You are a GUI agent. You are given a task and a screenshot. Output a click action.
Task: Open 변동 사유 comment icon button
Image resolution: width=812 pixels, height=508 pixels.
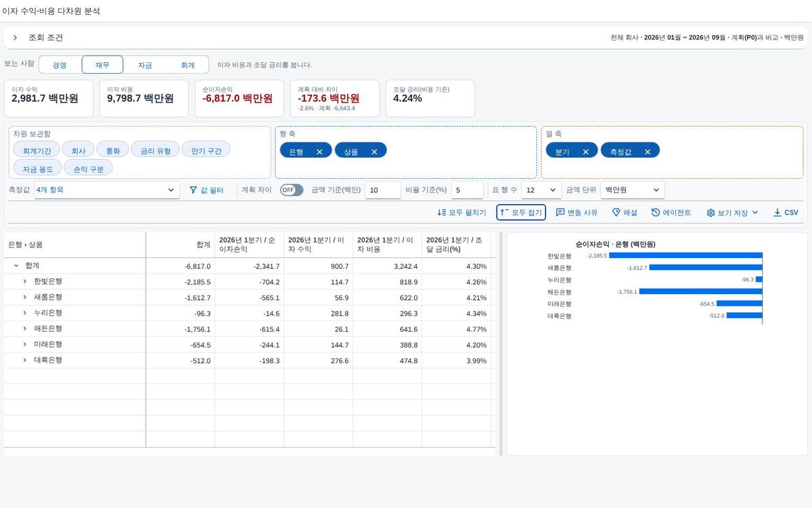pyautogui.click(x=577, y=213)
